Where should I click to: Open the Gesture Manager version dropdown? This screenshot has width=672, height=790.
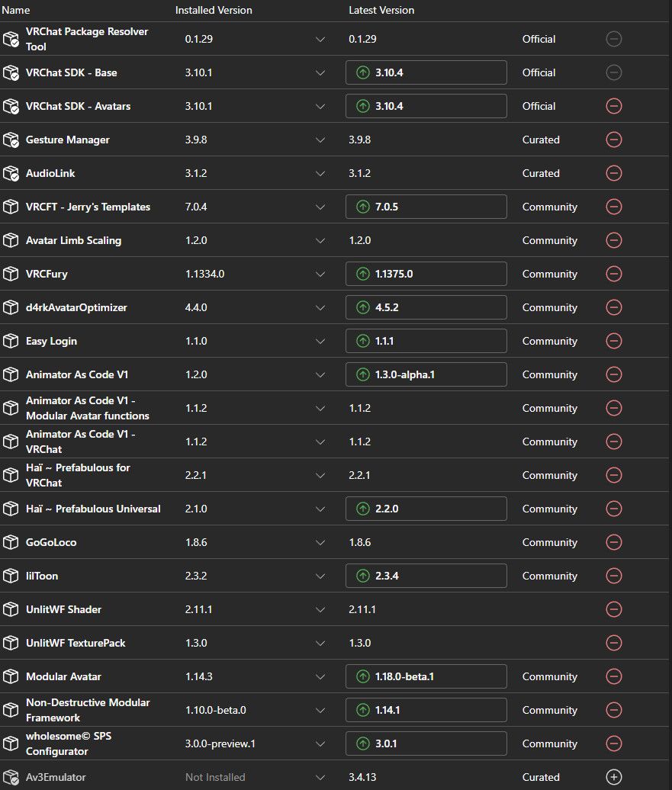pos(320,140)
